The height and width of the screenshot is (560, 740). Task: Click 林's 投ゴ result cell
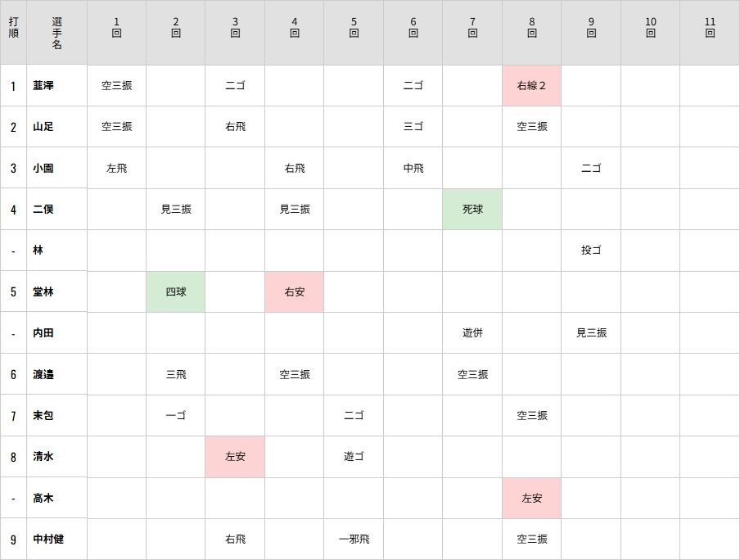tap(591, 251)
